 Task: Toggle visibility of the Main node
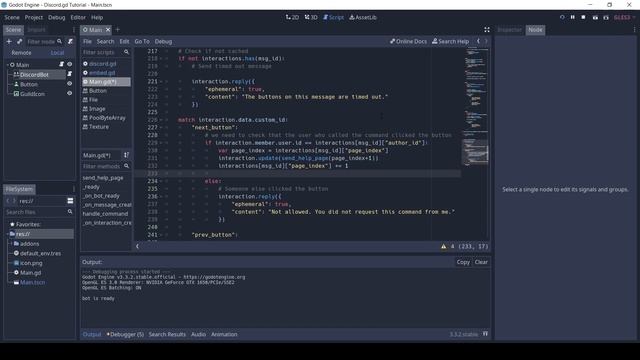(x=69, y=64)
